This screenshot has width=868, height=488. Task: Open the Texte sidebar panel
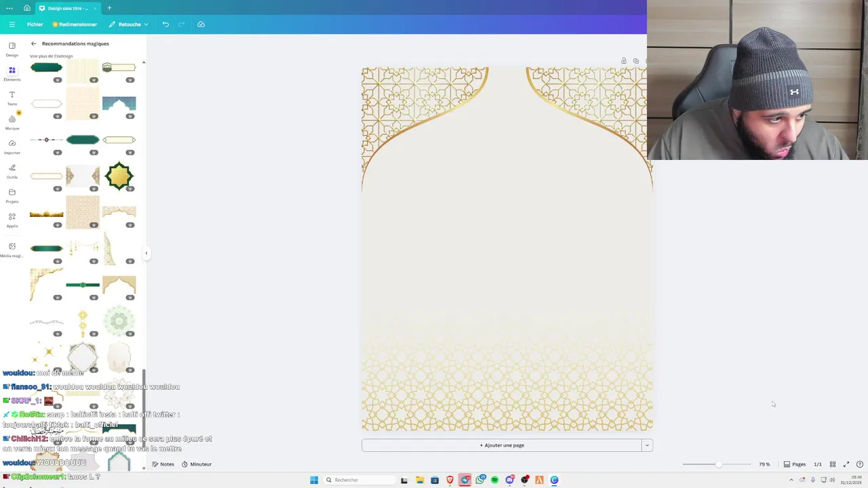tap(12, 98)
